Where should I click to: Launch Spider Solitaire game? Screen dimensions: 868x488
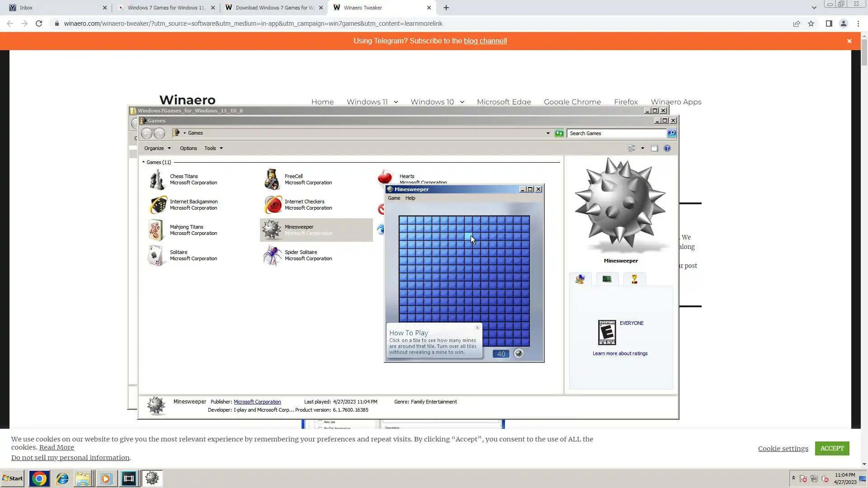tap(272, 255)
